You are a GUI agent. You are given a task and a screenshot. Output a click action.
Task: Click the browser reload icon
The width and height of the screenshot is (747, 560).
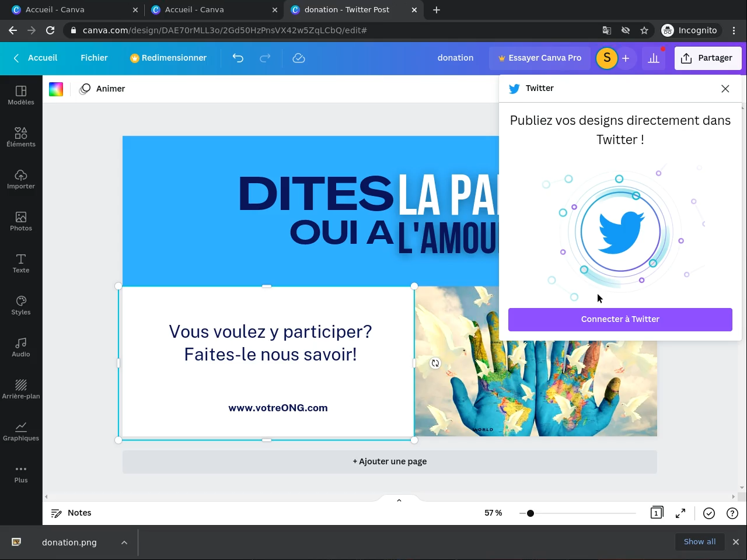[x=50, y=30]
